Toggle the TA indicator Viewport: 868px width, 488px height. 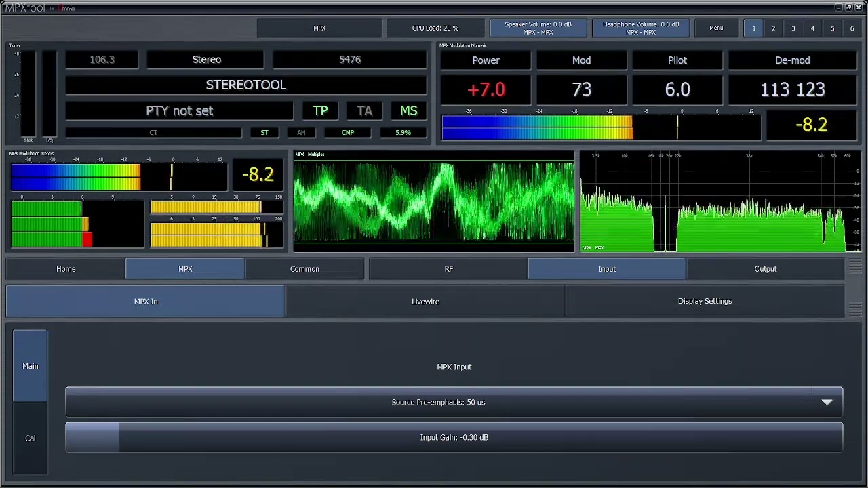(364, 111)
